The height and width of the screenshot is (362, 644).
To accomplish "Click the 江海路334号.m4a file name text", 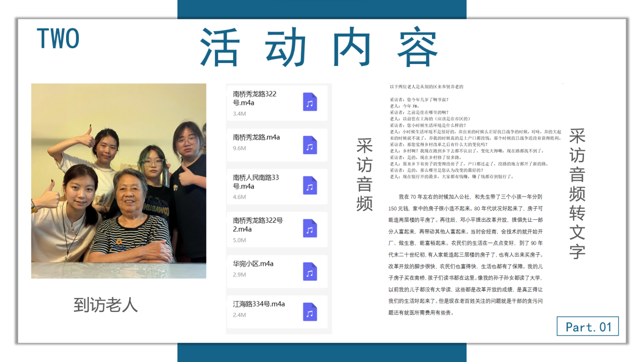I will coord(259,304).
